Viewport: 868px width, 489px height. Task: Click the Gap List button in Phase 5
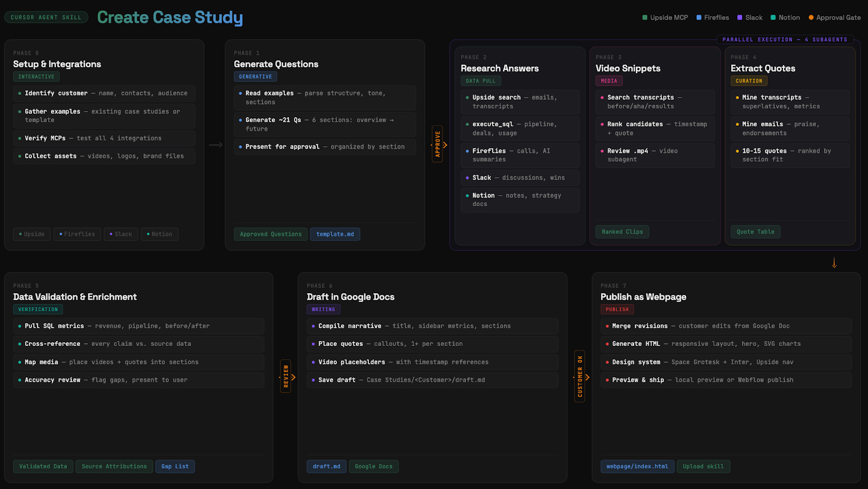tap(175, 466)
